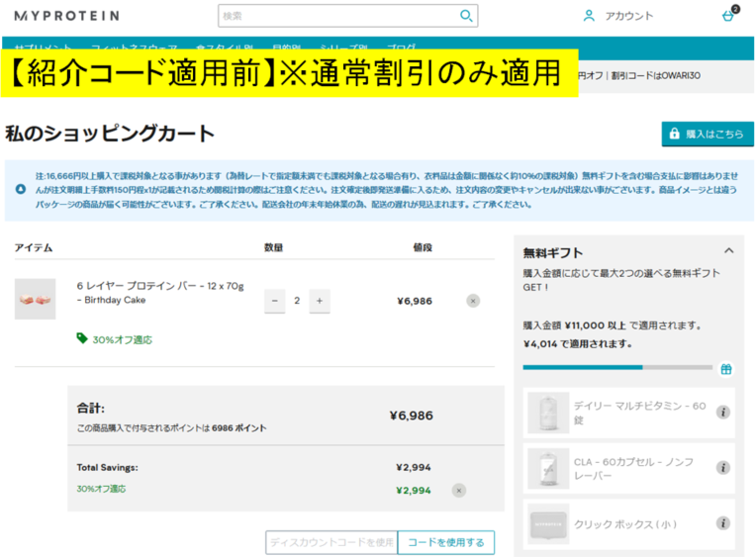Show info for CLA 60カプセル gift

722,468
